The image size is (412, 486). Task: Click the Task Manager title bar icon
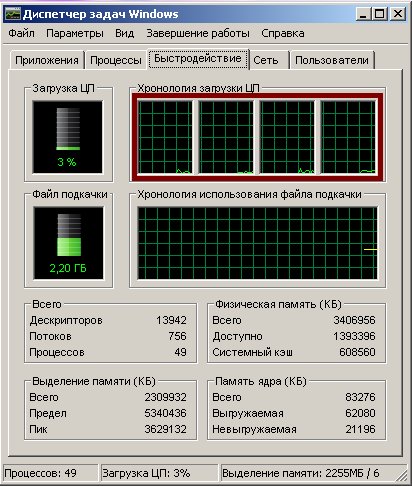pyautogui.click(x=13, y=14)
